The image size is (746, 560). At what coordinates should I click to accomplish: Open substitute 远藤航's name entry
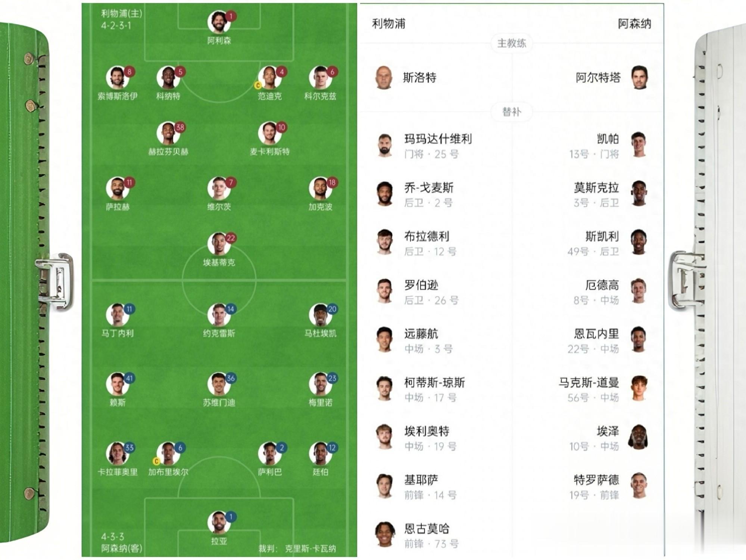[x=421, y=334]
